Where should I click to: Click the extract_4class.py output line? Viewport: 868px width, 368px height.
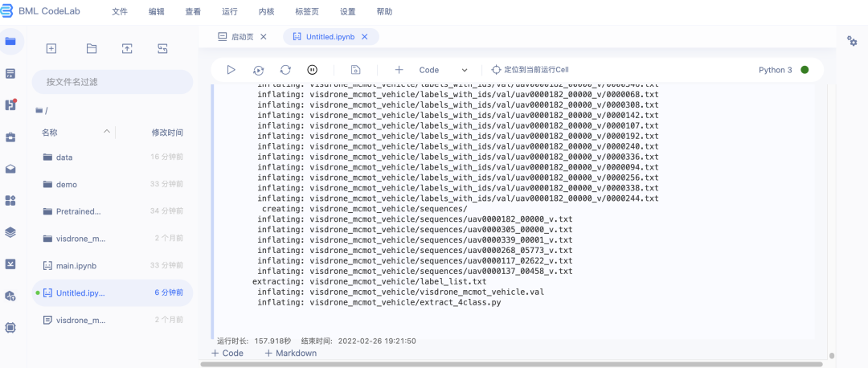pos(379,303)
